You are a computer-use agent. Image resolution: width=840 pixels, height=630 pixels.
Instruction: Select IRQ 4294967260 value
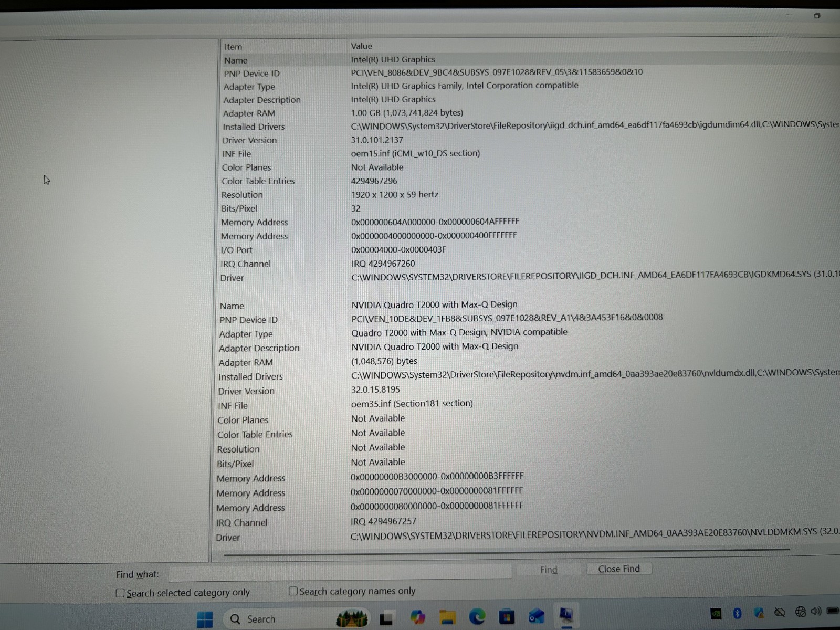coord(383,264)
